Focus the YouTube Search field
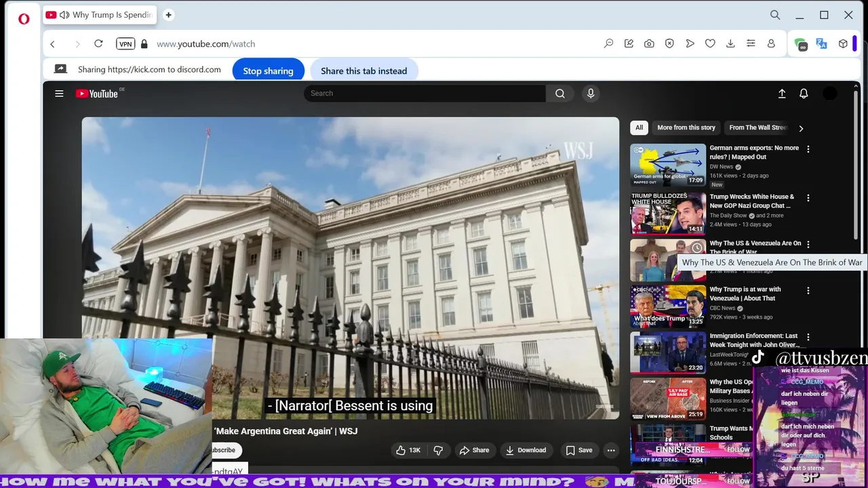Image resolution: width=868 pixels, height=488 pixels. (x=425, y=94)
